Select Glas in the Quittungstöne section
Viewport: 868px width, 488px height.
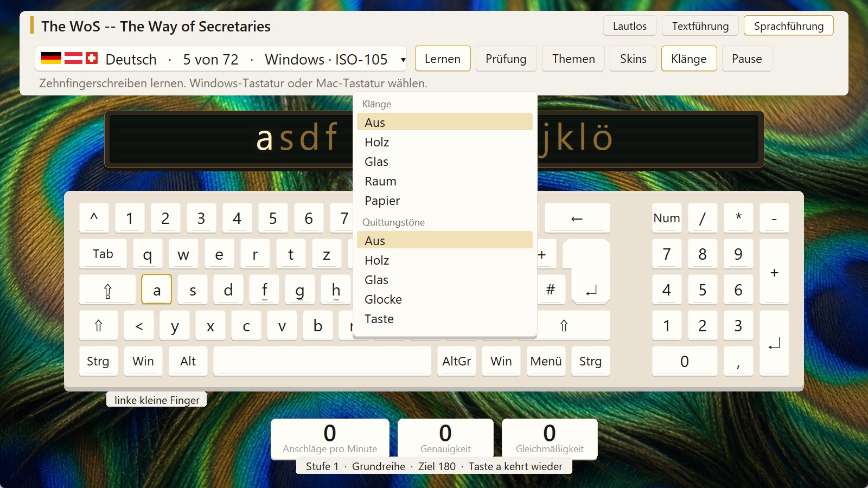(x=445, y=280)
